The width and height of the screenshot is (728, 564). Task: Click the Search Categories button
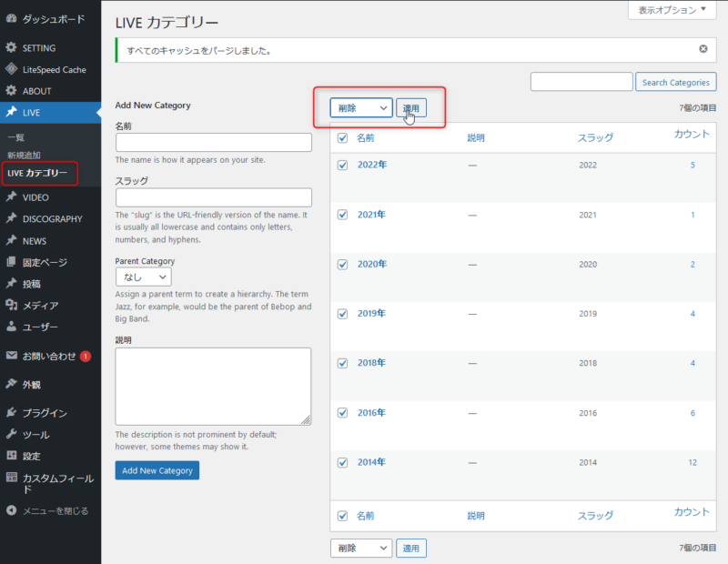(x=675, y=83)
